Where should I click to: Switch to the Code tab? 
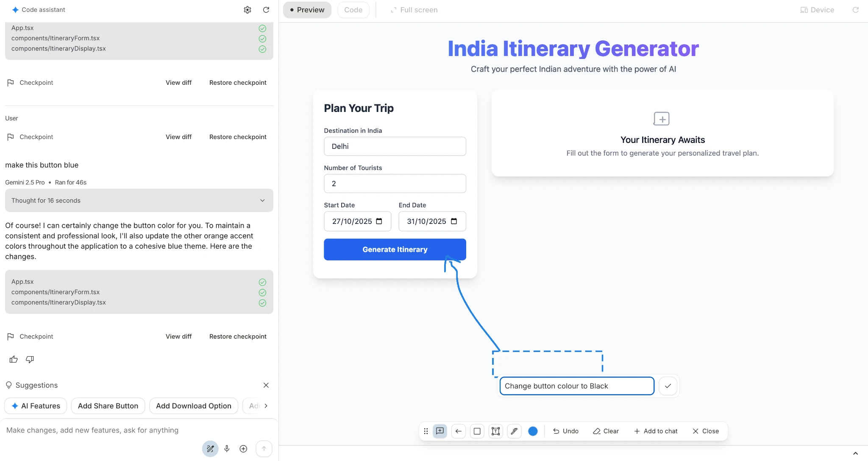click(353, 10)
